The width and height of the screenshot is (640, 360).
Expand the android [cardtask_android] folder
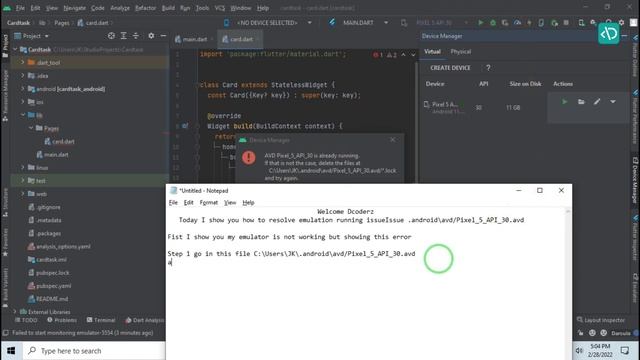(x=23, y=89)
